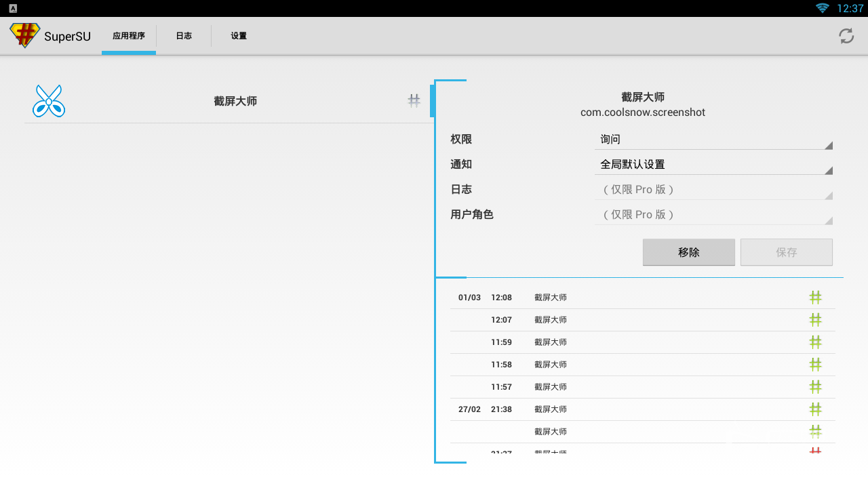The width and height of the screenshot is (868, 488).
Task: Open the 通知 dropdown showing 全局默认设置
Action: point(713,164)
